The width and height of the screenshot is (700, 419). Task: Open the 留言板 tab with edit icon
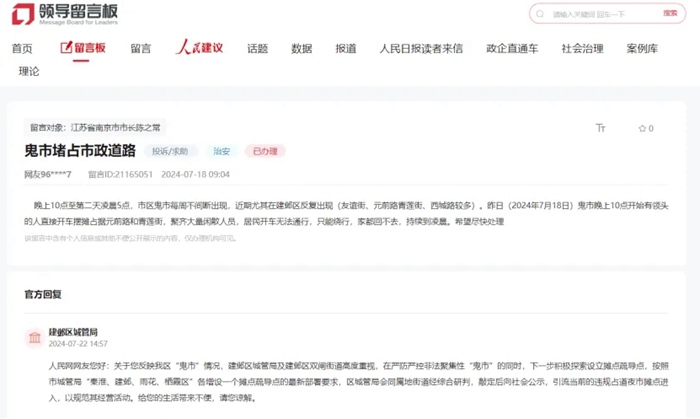coord(82,48)
